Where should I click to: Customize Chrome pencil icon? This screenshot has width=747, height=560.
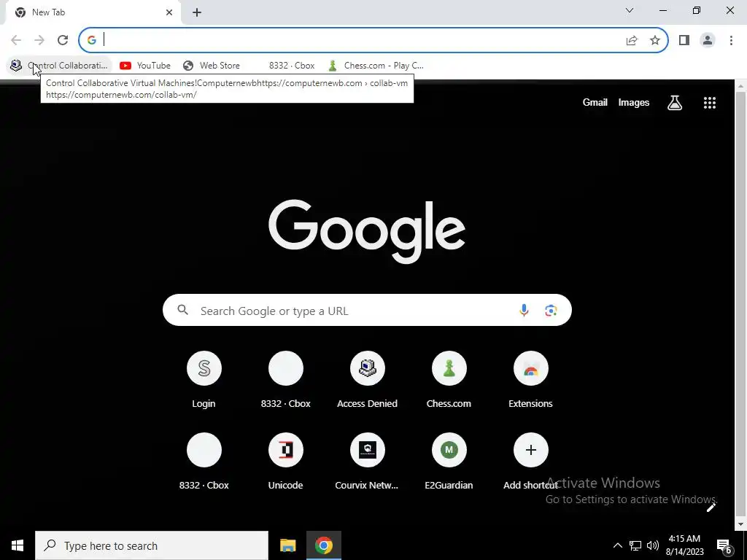click(x=711, y=507)
